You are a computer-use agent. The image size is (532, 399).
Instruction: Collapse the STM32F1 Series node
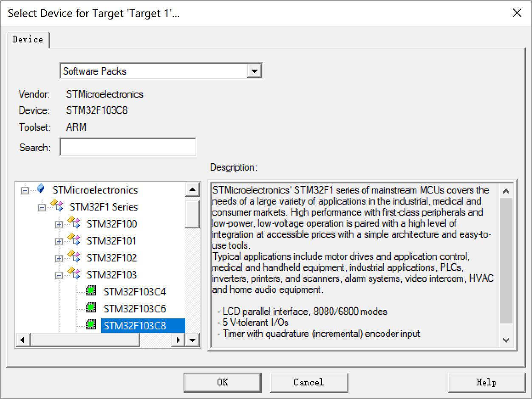point(42,208)
